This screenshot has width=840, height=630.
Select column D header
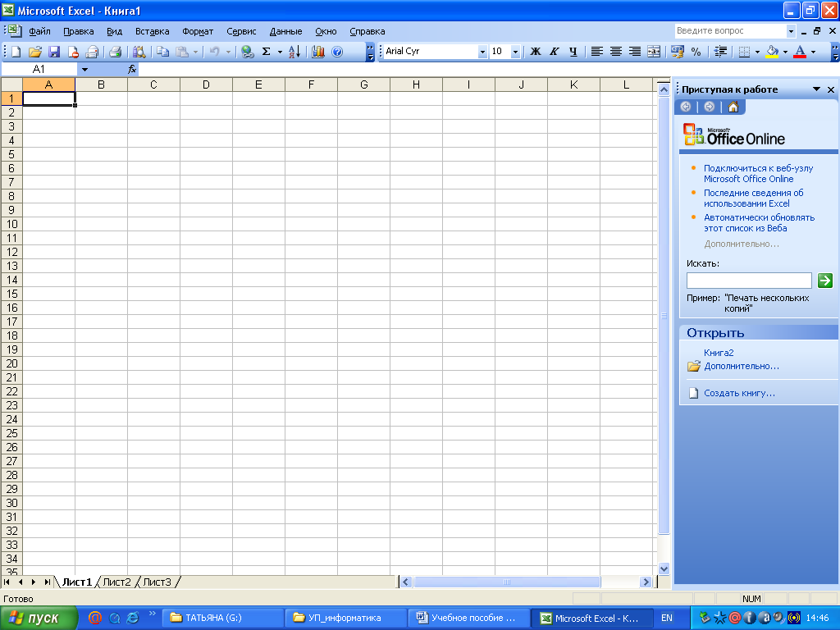(x=206, y=84)
